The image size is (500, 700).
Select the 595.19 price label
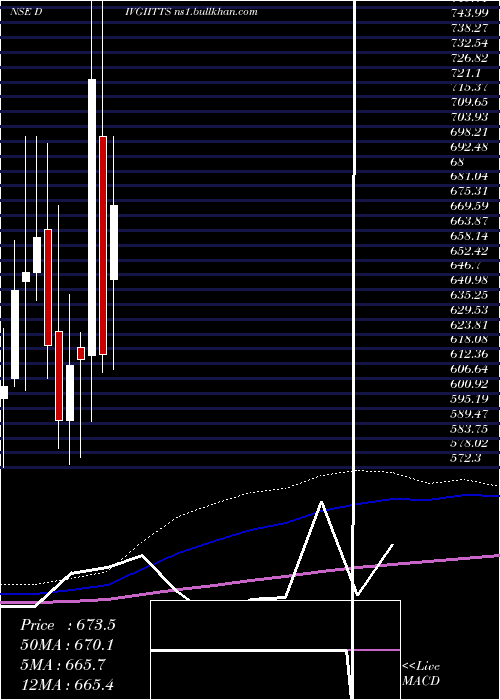click(469, 399)
